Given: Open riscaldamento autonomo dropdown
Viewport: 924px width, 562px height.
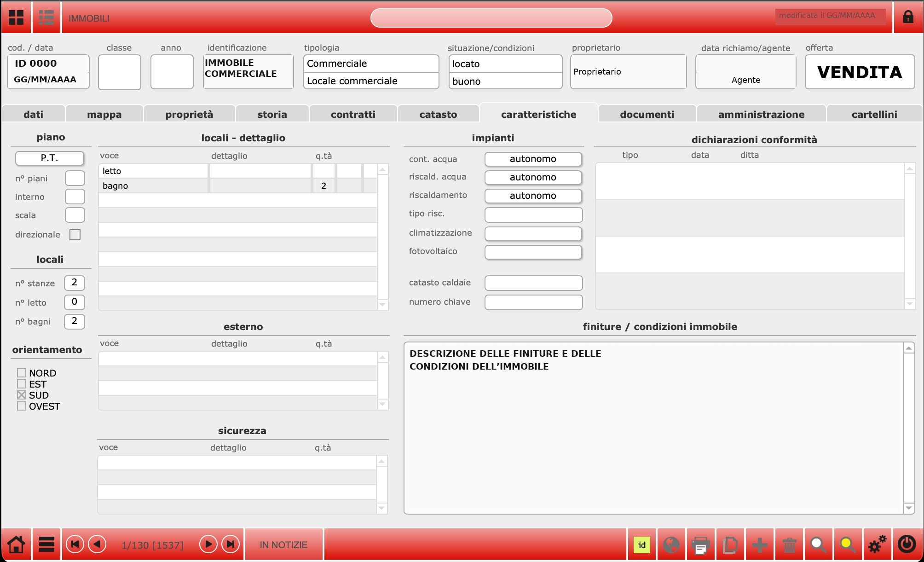Looking at the screenshot, I should click(x=533, y=196).
